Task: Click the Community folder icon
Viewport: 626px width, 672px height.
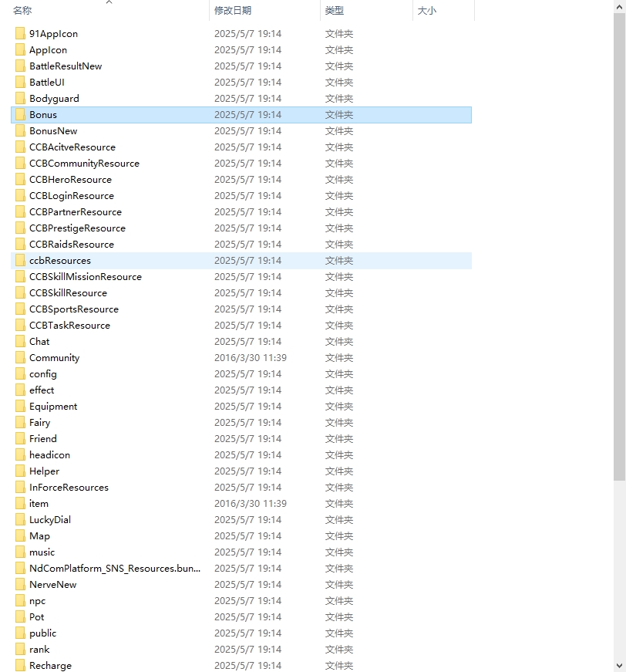Action: [x=20, y=358]
